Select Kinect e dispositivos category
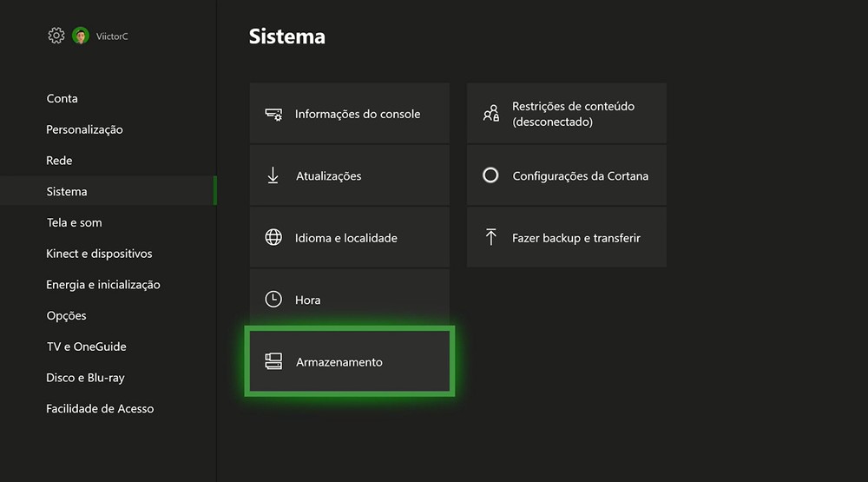Screen dimensions: 868x482 pos(99,254)
